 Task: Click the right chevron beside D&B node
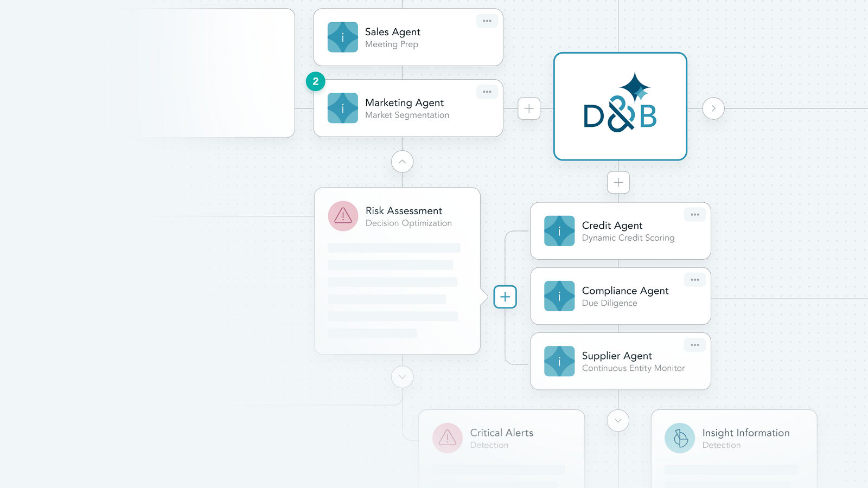pyautogui.click(x=713, y=108)
